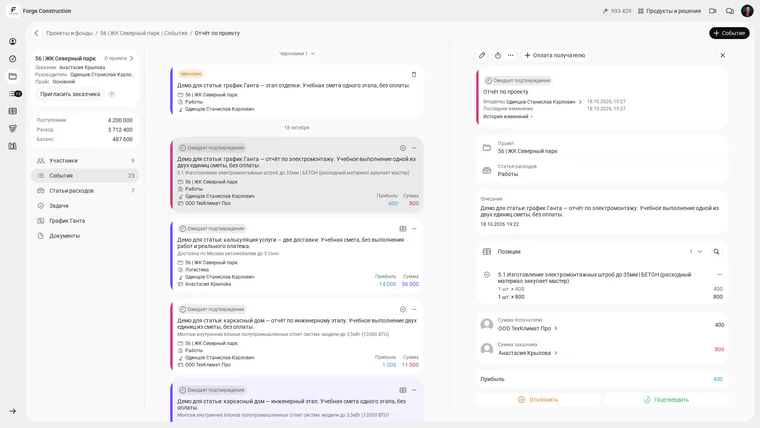Click table icon on каркасный дом инженерный этап card
This screenshot has width=760, height=428.
[403, 390]
